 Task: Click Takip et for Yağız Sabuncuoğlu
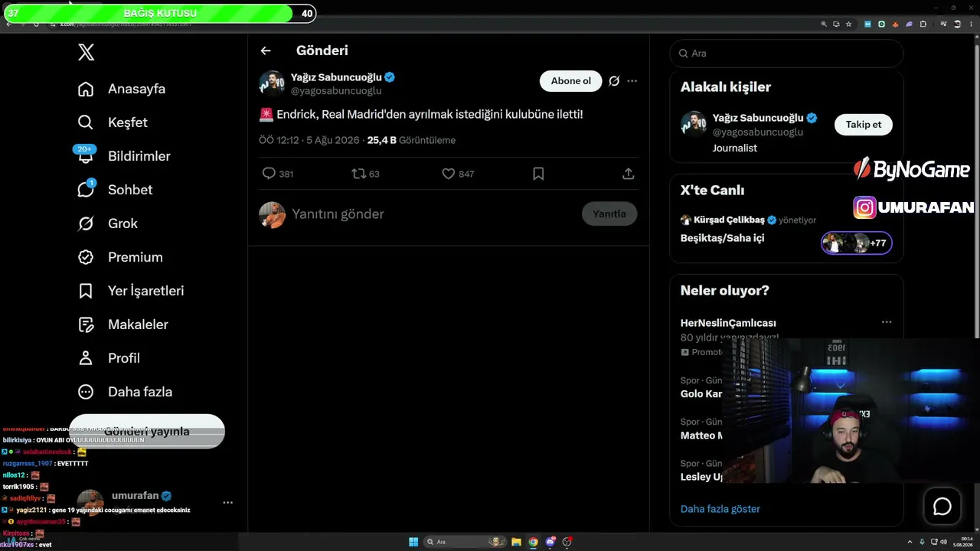(864, 125)
